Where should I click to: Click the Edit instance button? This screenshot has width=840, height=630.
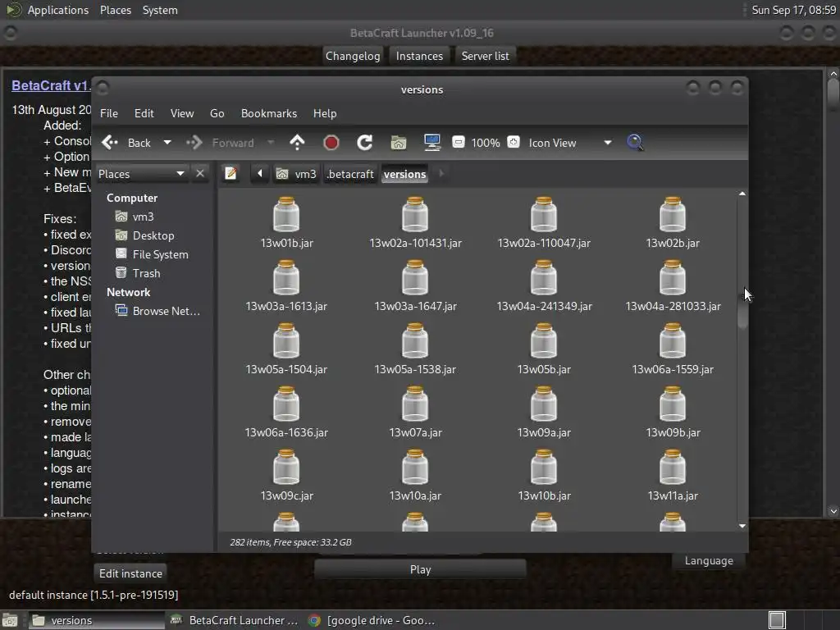130,573
